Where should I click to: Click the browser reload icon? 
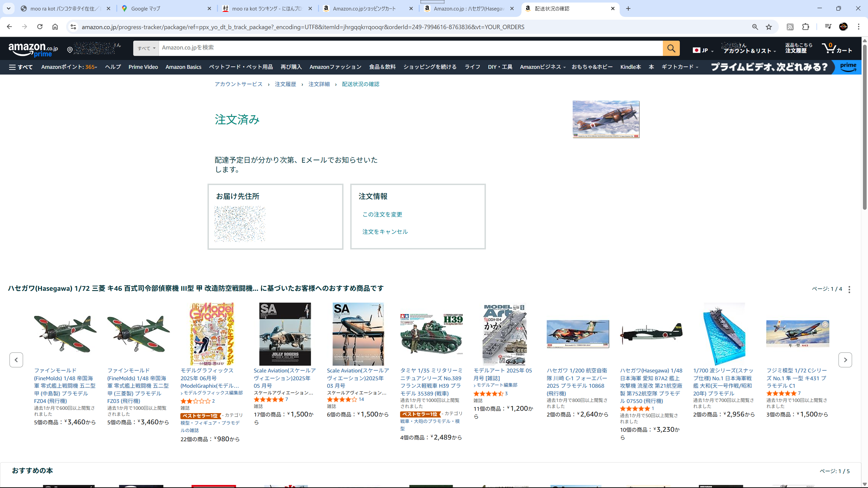click(x=40, y=27)
